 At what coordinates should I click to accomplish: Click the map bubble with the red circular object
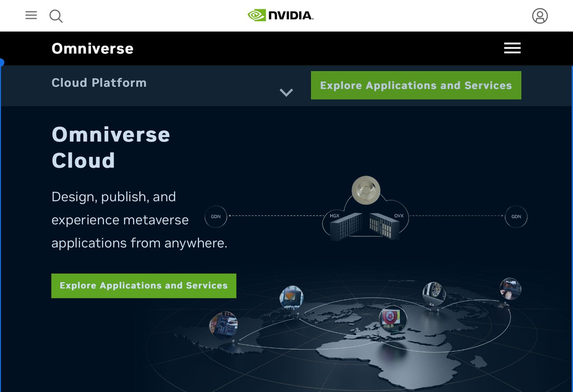[393, 319]
